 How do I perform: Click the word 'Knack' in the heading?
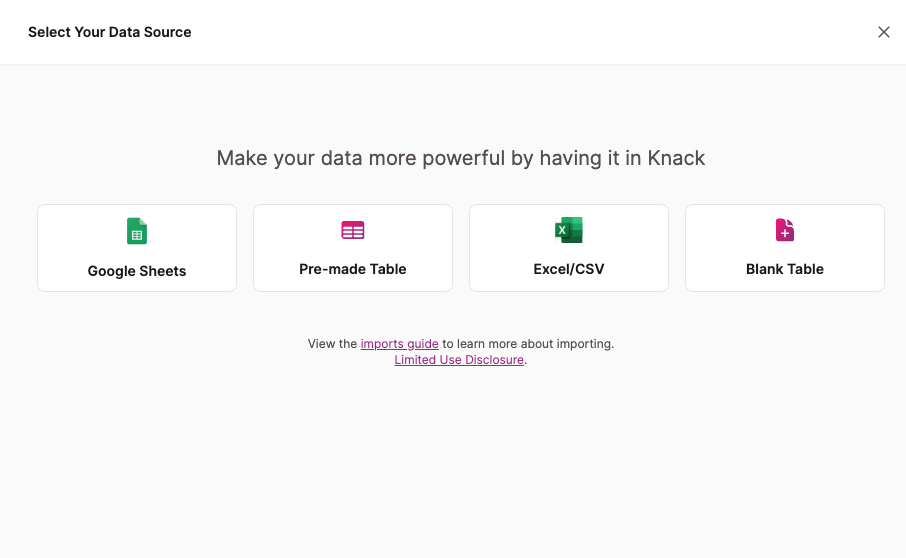pos(676,158)
